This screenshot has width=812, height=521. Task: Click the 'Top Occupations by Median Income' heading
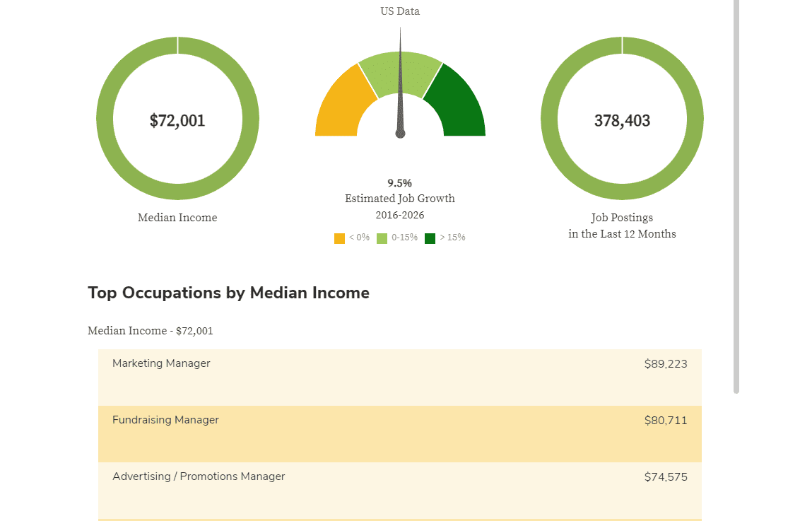(228, 293)
